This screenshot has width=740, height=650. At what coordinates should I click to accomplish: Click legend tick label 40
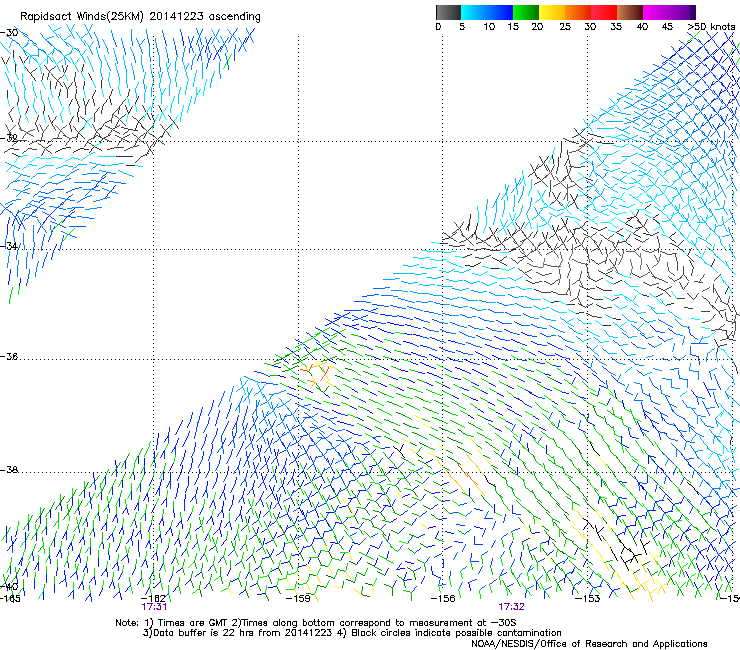tap(642, 27)
